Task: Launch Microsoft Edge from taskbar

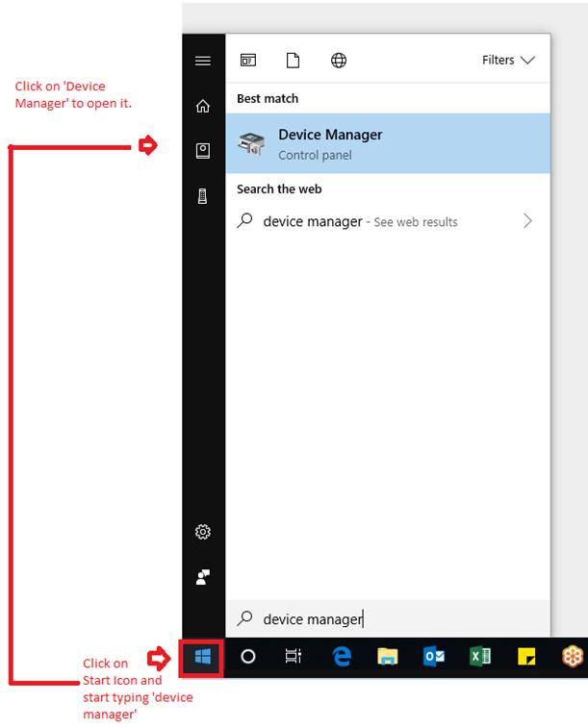Action: pos(342,657)
